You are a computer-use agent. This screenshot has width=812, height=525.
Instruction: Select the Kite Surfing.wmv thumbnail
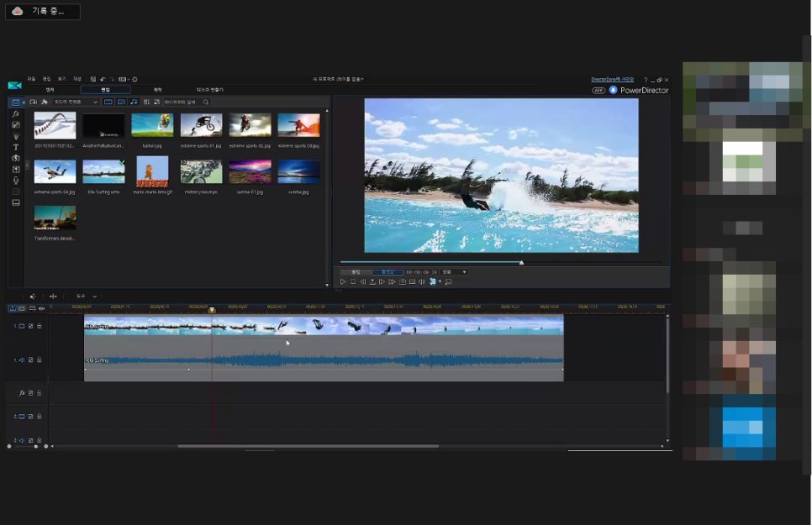pos(104,172)
